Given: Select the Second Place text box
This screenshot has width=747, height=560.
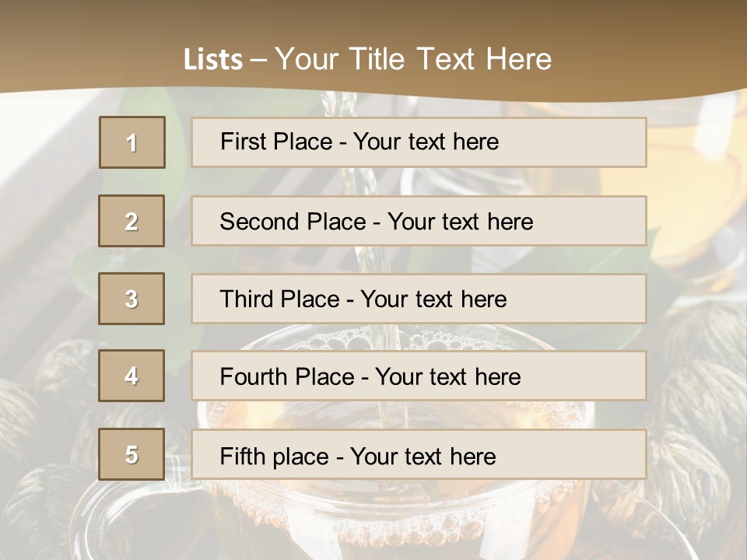Looking at the screenshot, I should click(x=419, y=221).
